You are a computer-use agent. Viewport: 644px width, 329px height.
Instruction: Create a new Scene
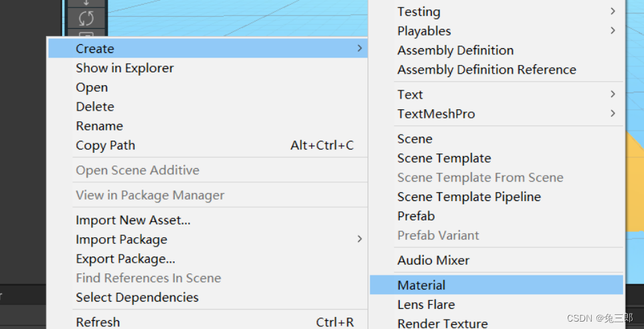click(x=414, y=139)
